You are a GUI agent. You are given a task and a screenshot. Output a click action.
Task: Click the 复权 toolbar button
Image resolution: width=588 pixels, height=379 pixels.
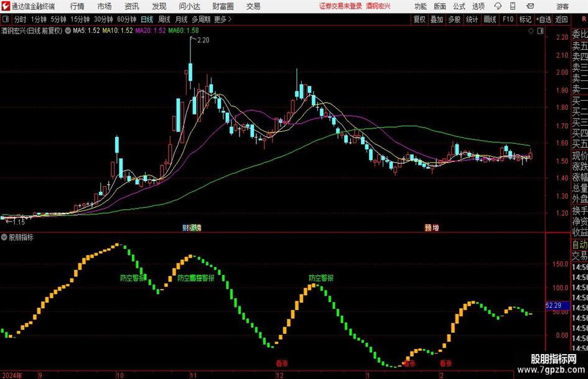coord(419,19)
